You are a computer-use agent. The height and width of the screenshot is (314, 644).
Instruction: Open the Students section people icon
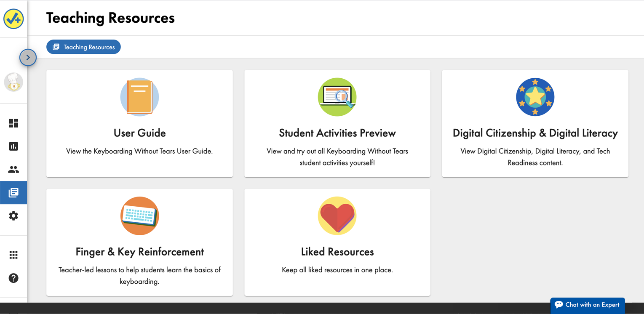pyautogui.click(x=13, y=169)
